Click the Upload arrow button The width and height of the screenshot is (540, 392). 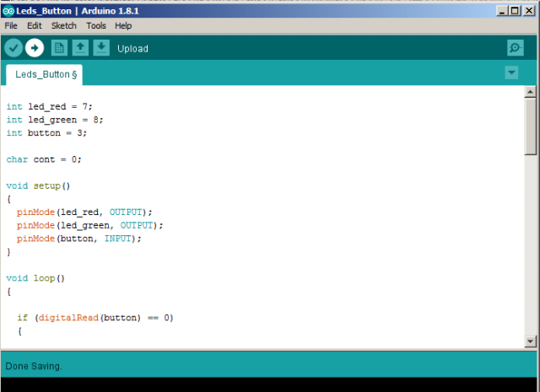(35, 48)
